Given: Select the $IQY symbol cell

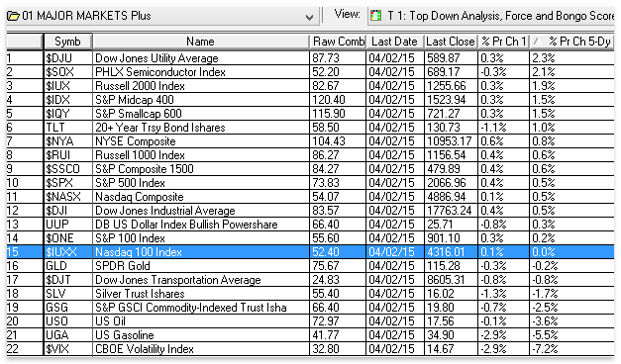Looking at the screenshot, I should tap(67, 114).
